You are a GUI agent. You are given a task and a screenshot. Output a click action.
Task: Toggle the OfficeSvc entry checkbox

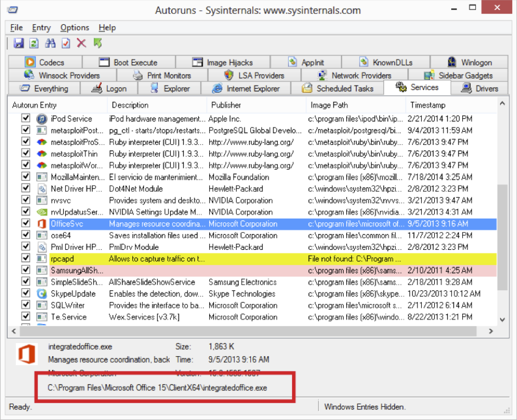[26, 223]
